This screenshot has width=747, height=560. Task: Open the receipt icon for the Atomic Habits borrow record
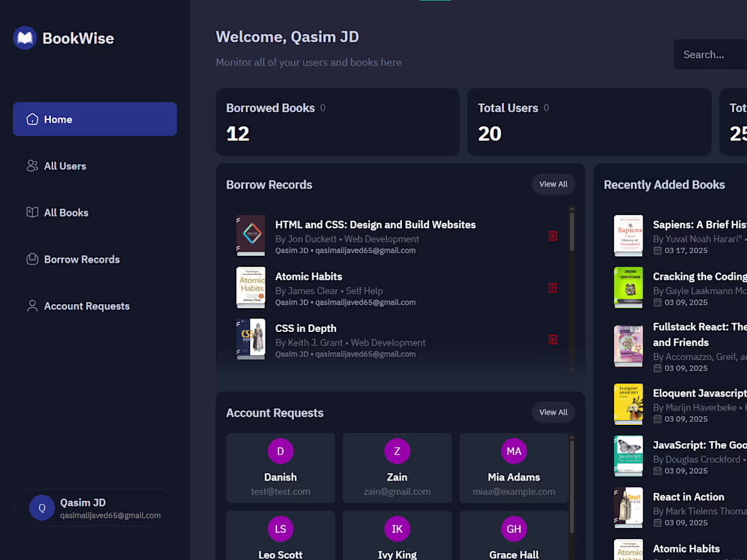[x=553, y=288]
